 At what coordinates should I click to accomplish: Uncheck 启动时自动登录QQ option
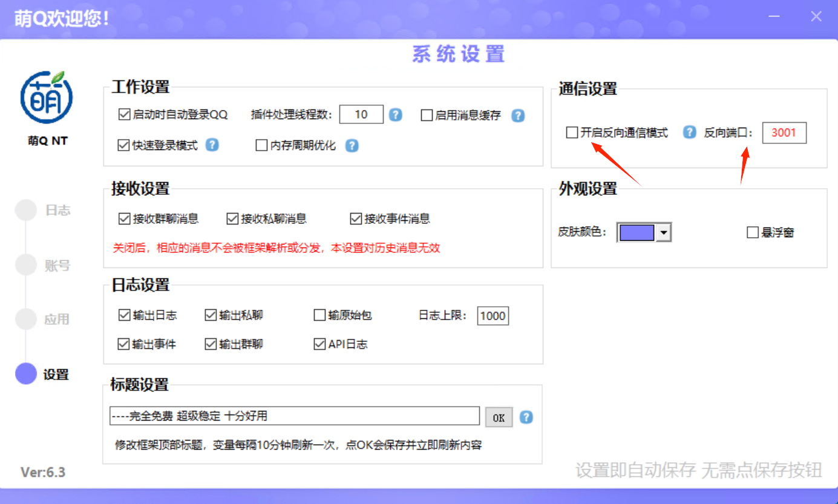125,114
